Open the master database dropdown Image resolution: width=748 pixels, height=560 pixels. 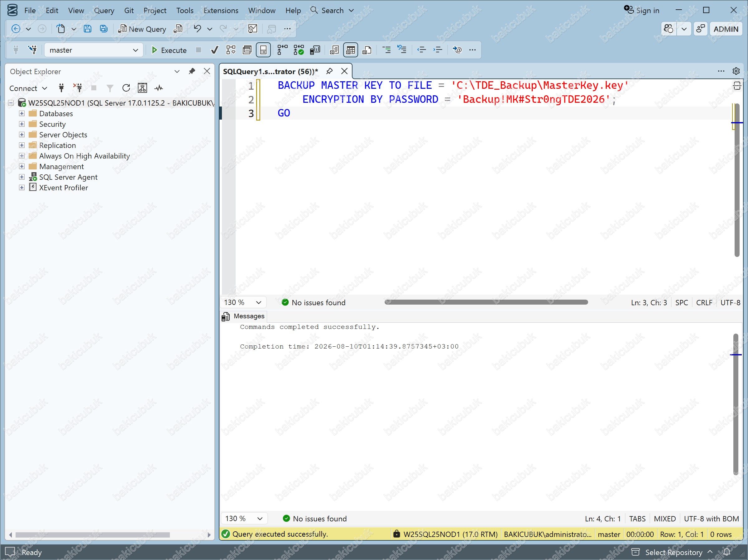point(94,50)
